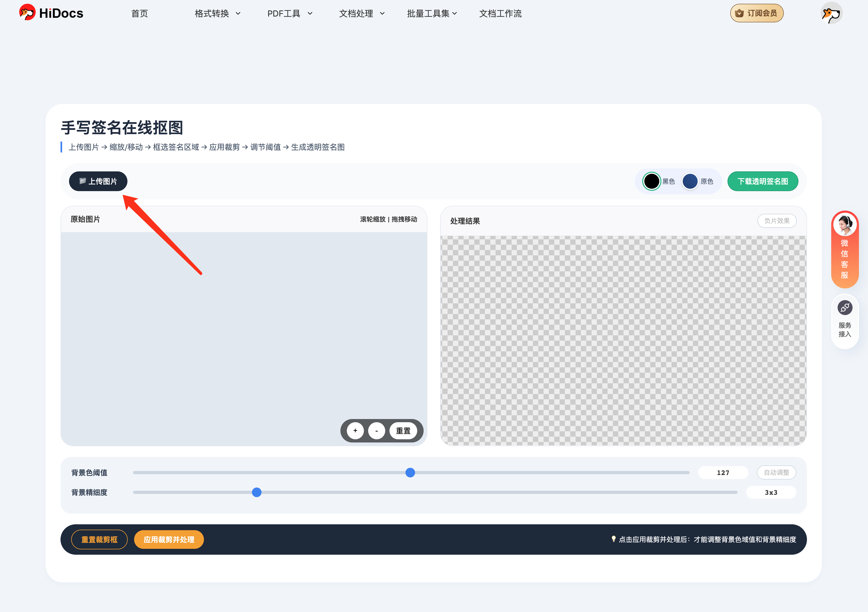This screenshot has height=612, width=868.
Task: Click the 上传图片 folder button
Action: (x=98, y=182)
